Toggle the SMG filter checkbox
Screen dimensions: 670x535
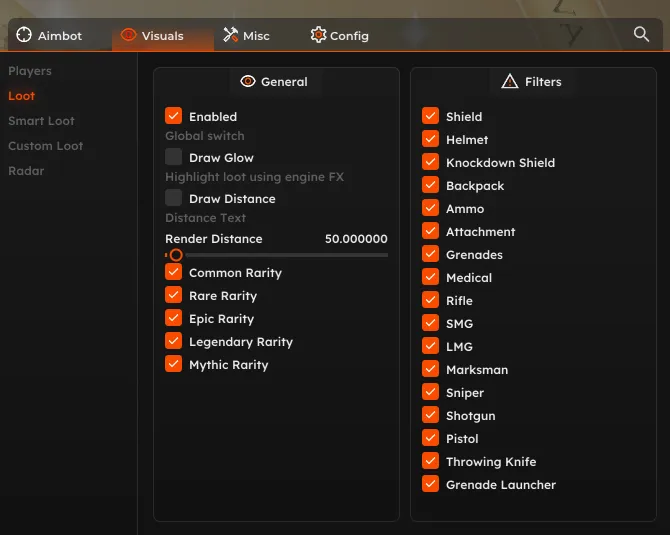[x=430, y=323]
